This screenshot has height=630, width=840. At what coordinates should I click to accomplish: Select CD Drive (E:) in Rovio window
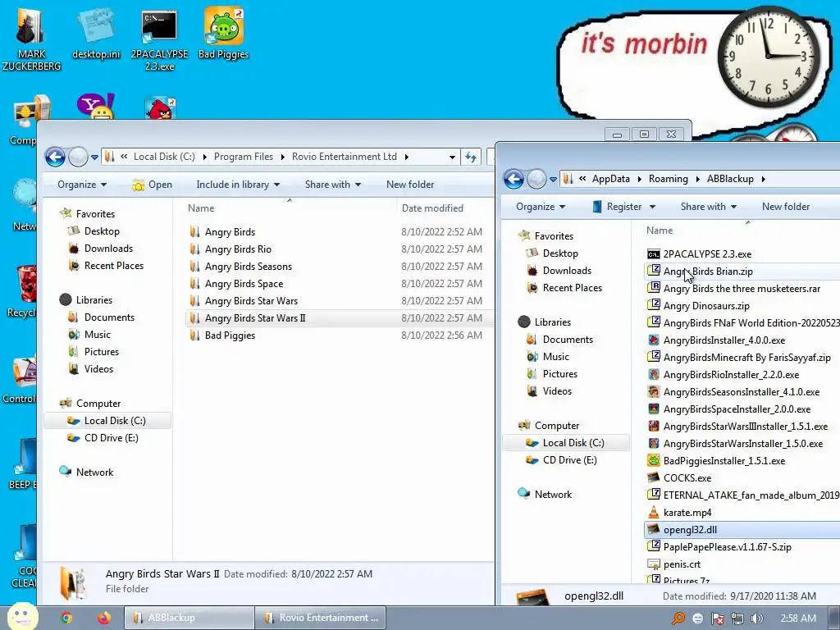(x=111, y=438)
